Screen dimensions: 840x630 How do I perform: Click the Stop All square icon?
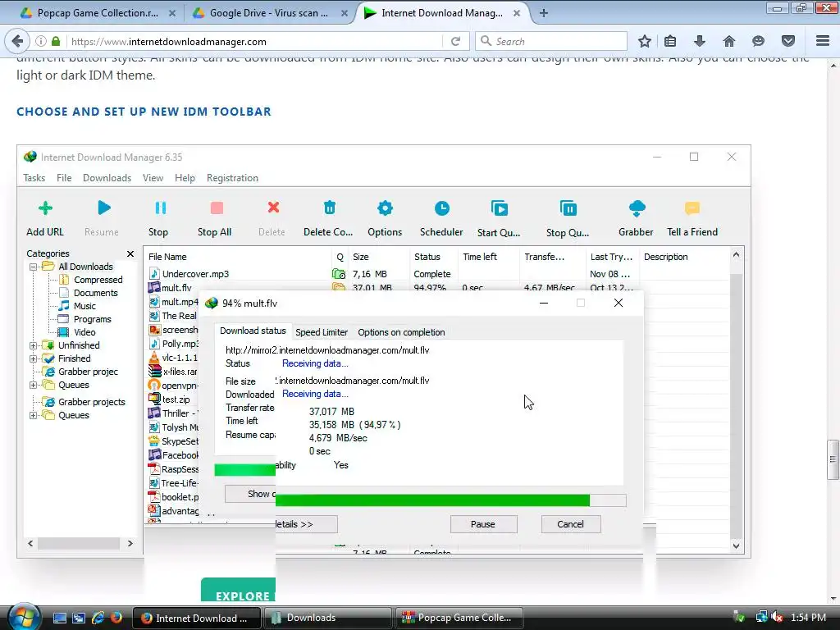pos(217,208)
